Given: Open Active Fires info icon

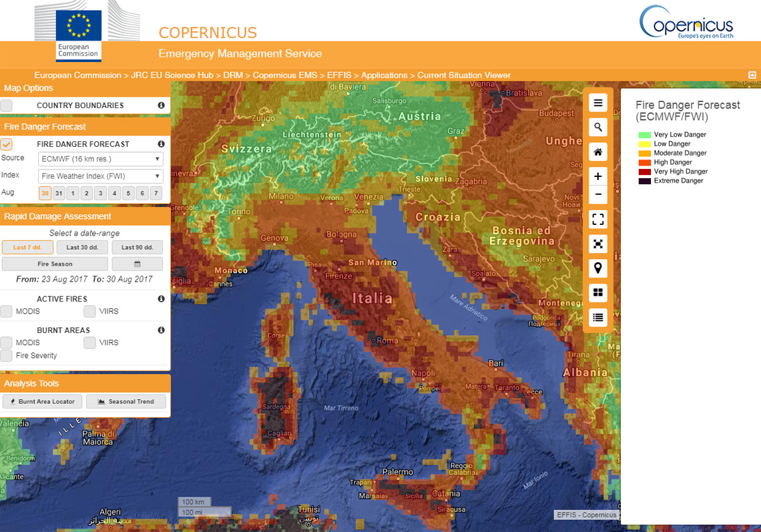Looking at the screenshot, I should pos(161,299).
